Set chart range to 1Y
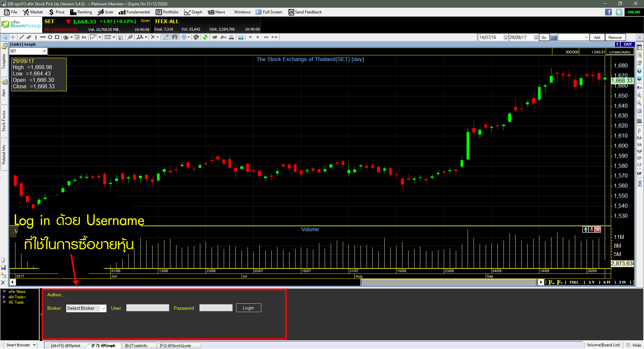The image size is (644, 349). pos(592,282)
